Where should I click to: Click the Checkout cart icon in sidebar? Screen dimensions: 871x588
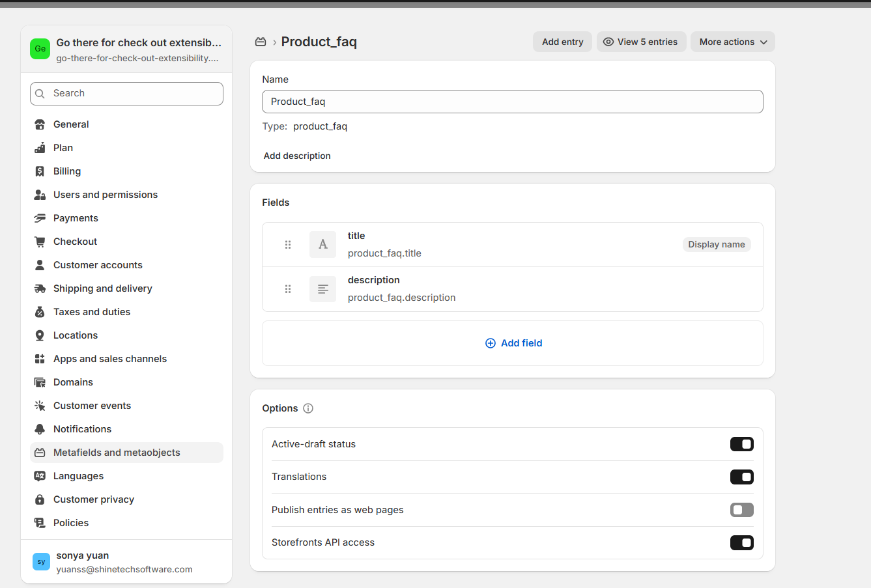pos(40,242)
